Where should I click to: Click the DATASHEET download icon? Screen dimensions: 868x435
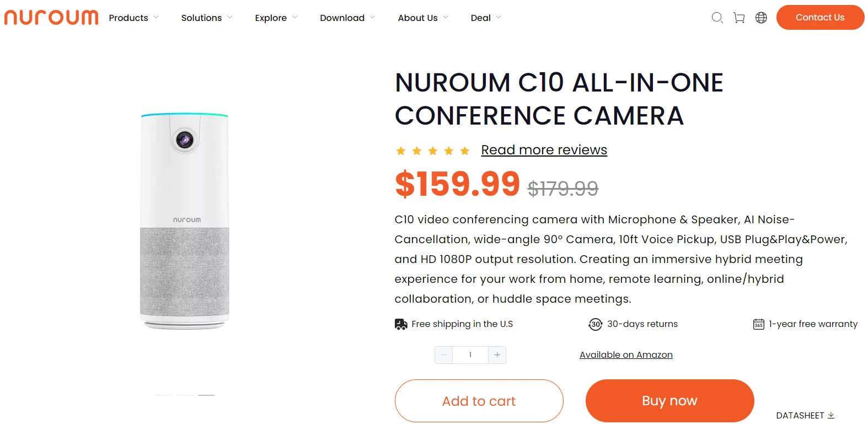tap(831, 415)
